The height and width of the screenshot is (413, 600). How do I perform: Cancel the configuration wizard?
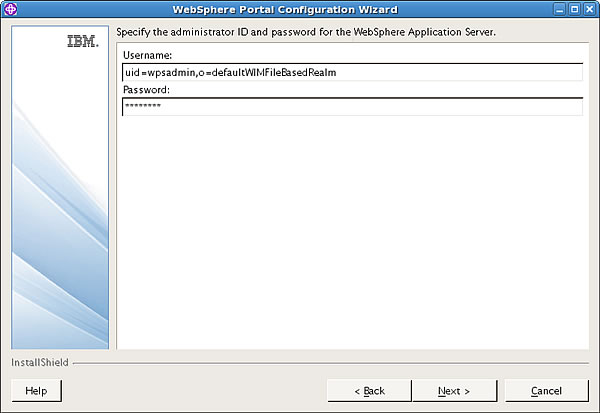pos(546,391)
